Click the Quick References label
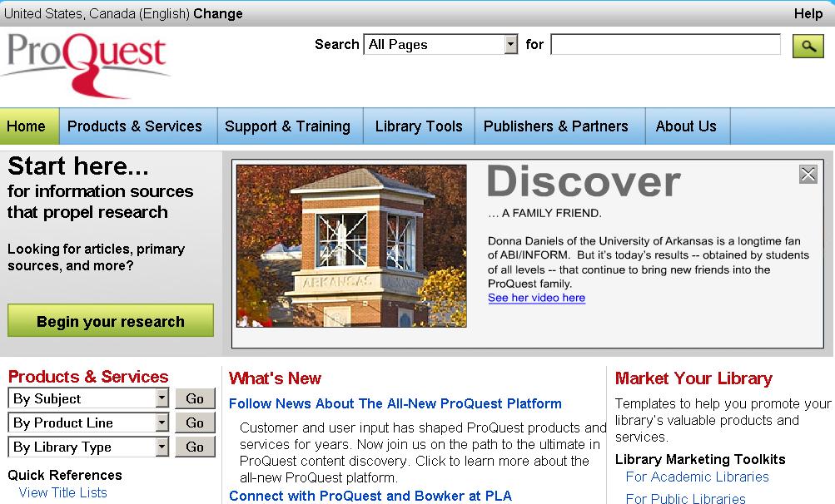The width and height of the screenshot is (835, 504). pyautogui.click(x=64, y=475)
